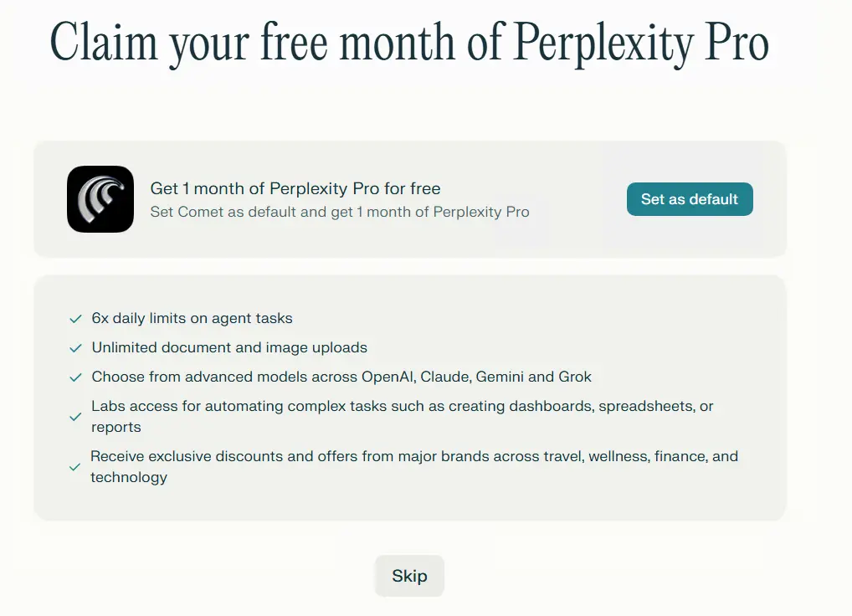Click the Labs access feature description
This screenshot has height=616, width=852.
402,417
